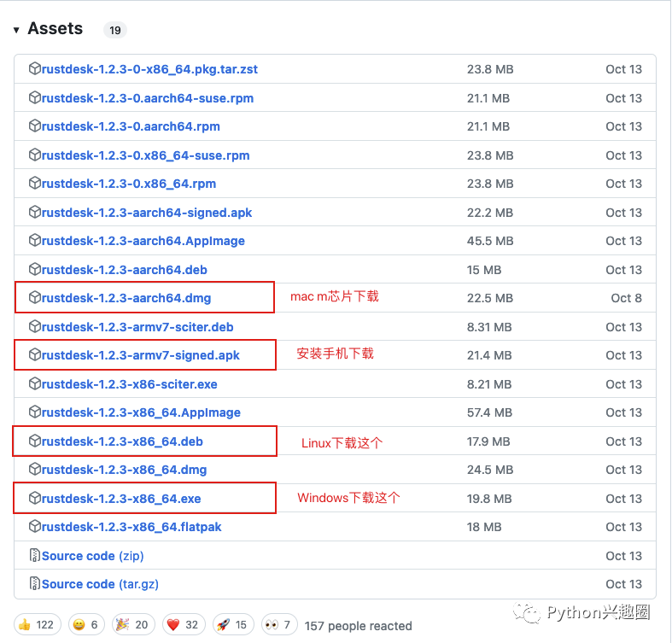Open rustdesk-1.2.3-armv7-sciter.deb link

tap(137, 327)
